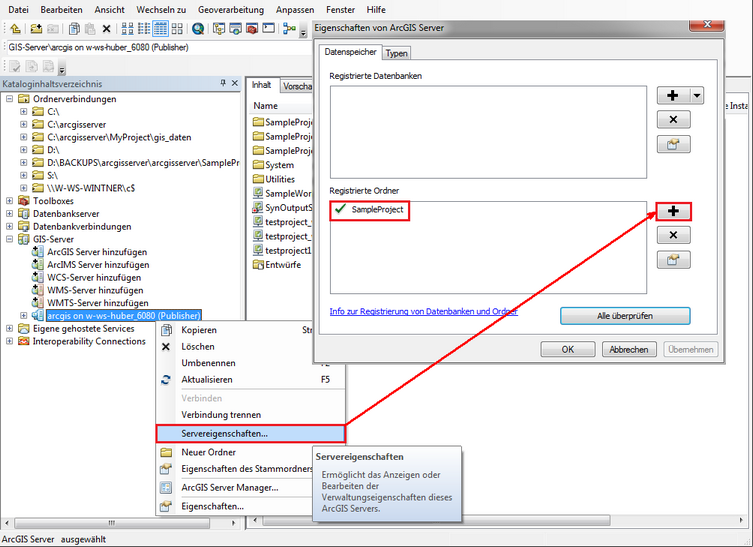The height and width of the screenshot is (547, 753).
Task: Switch to the Typen tab
Action: point(397,53)
